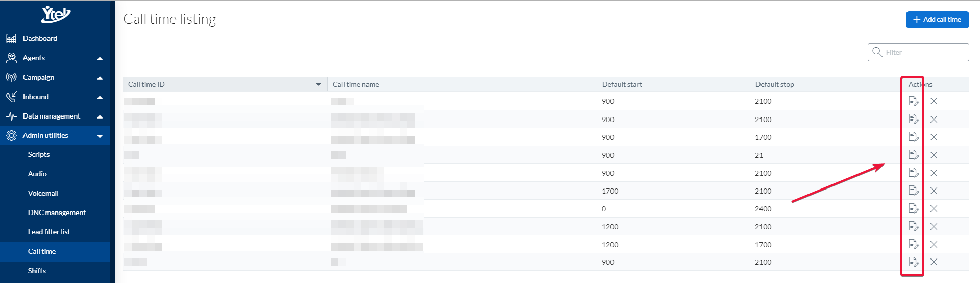Delete the call time with 1200 start and 2100 stop
The image size is (980, 283).
(x=934, y=226)
